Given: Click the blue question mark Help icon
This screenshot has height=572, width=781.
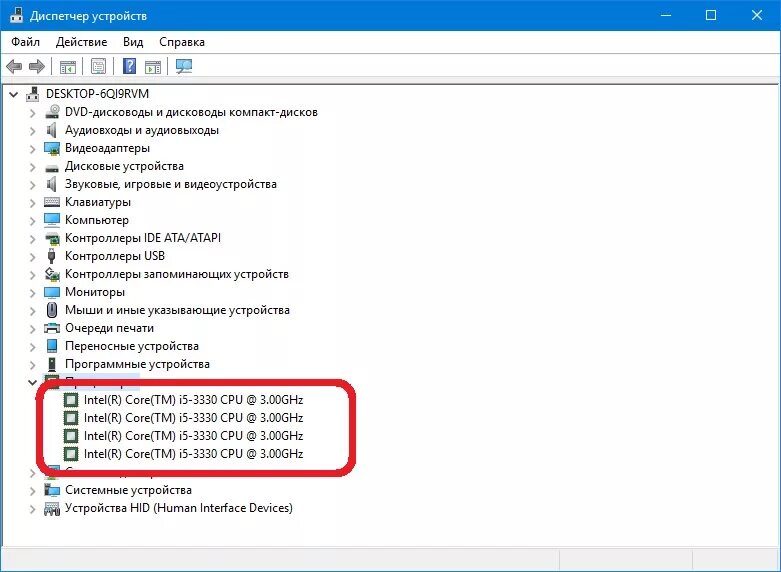Looking at the screenshot, I should point(130,66).
